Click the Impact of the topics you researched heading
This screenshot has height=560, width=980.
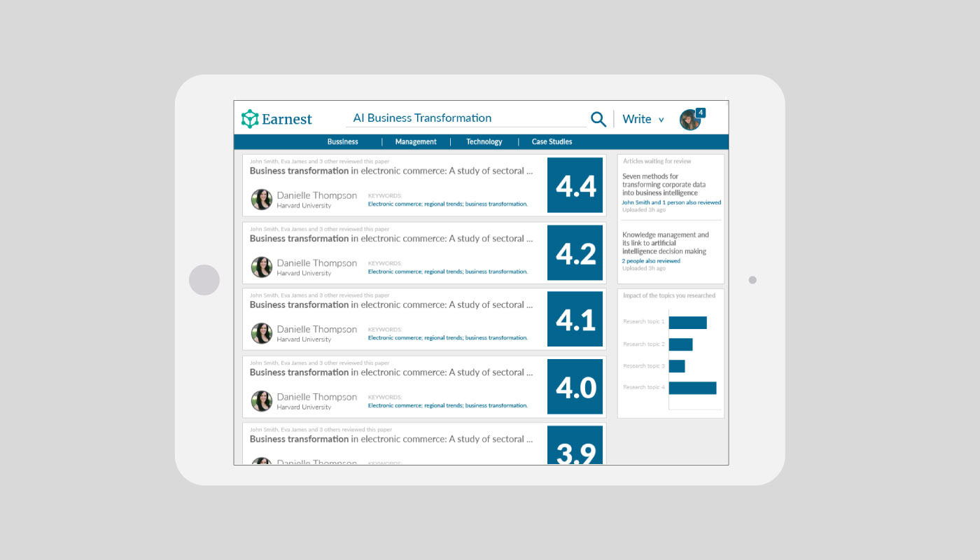pyautogui.click(x=669, y=295)
